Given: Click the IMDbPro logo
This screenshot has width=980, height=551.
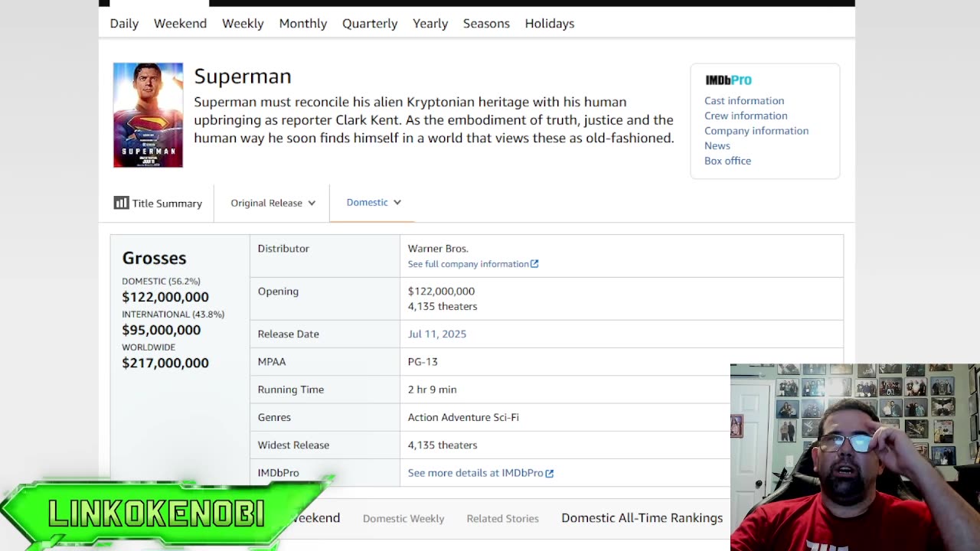Looking at the screenshot, I should pyautogui.click(x=728, y=80).
